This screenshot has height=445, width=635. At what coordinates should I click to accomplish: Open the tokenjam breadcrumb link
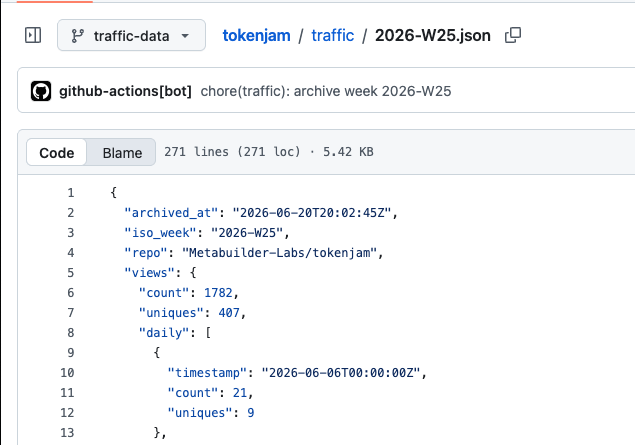point(256,36)
